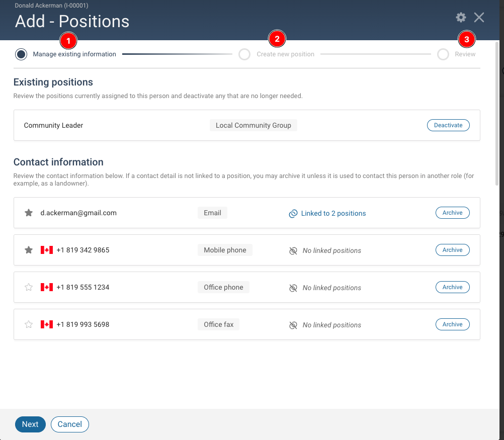
Task: Open the Linked to 2 positions link
Action: click(x=333, y=213)
